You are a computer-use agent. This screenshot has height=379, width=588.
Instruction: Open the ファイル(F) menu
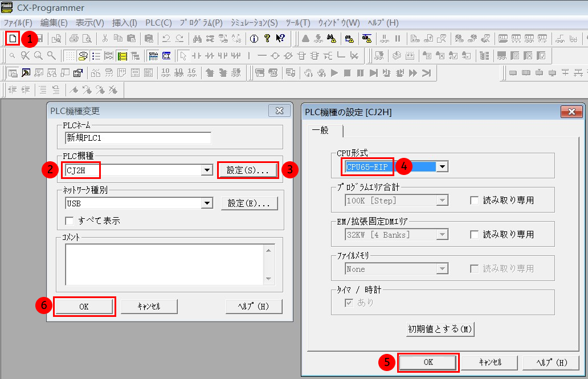pyautogui.click(x=18, y=23)
